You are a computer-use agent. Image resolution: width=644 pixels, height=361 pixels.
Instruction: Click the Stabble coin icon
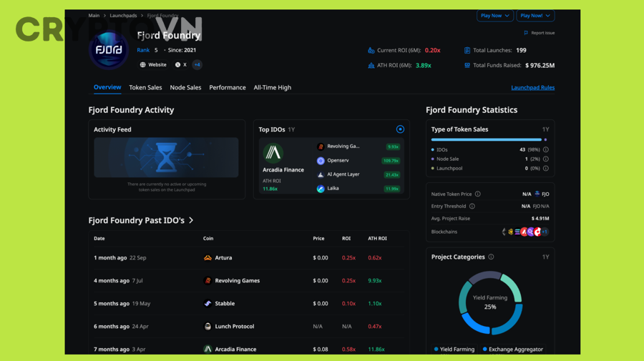coord(208,304)
